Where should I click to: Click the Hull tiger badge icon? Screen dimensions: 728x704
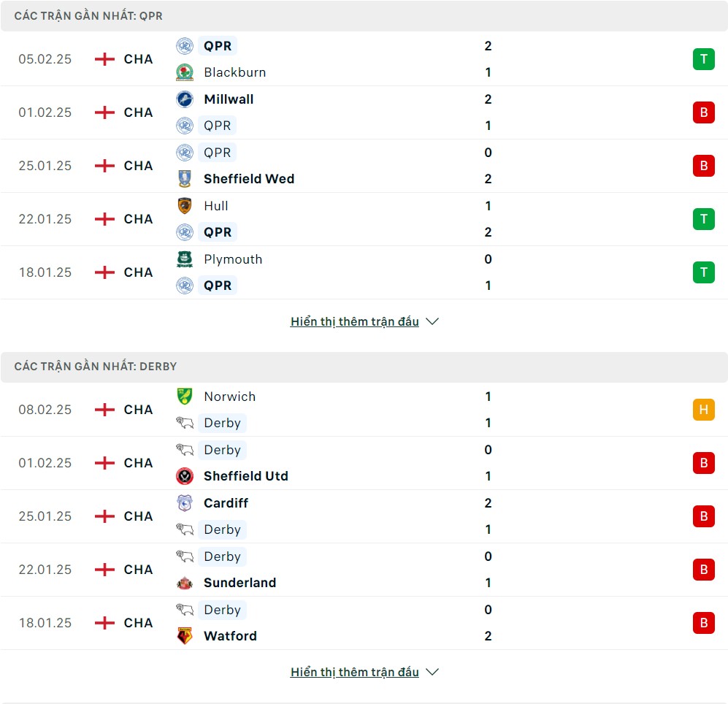click(185, 206)
